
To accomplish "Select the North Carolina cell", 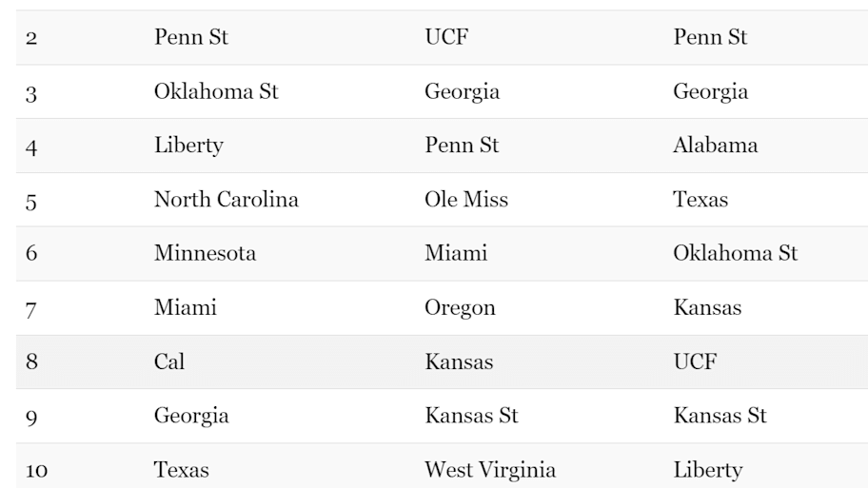I will point(226,200).
